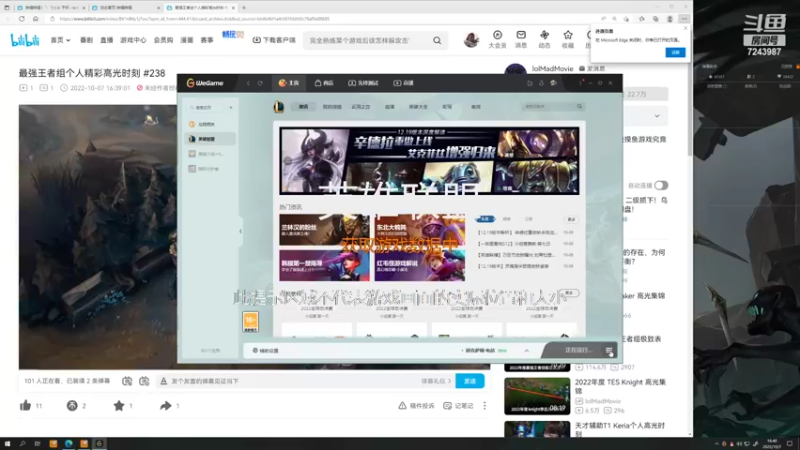Open TES Knight highlights video thumbnail

[x=537, y=396]
